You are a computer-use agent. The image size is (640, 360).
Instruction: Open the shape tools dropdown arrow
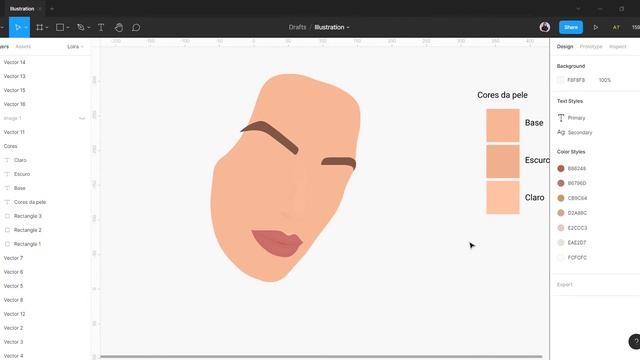[x=67, y=28]
